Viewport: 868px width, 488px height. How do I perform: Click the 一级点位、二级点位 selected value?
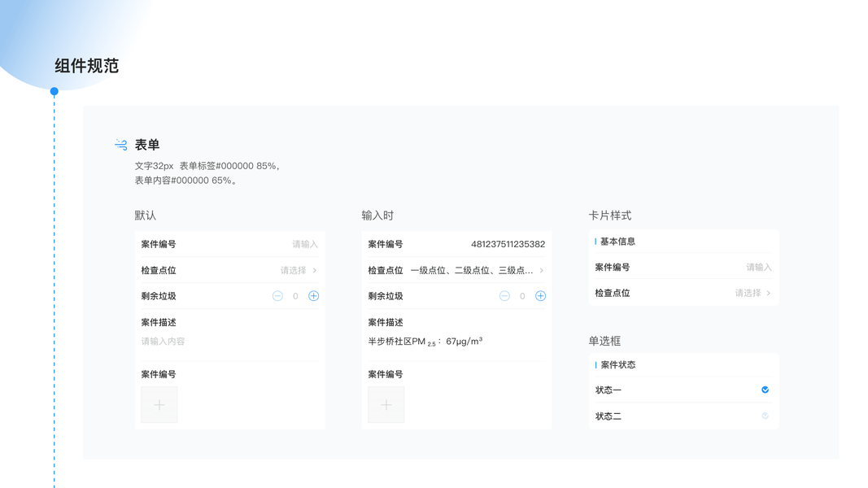pyautogui.click(x=472, y=270)
